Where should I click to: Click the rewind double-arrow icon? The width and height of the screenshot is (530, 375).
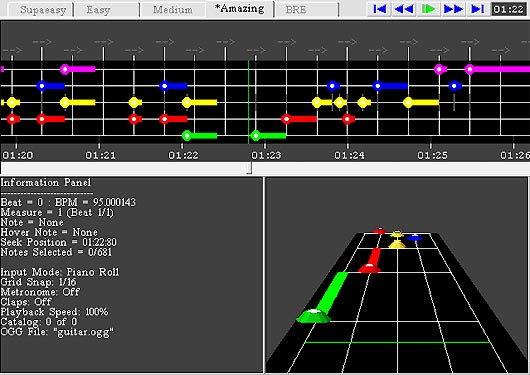[404, 9]
